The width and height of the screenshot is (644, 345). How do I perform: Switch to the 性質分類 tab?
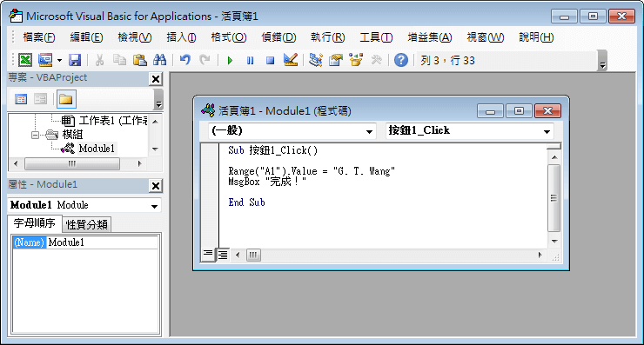coord(86,225)
